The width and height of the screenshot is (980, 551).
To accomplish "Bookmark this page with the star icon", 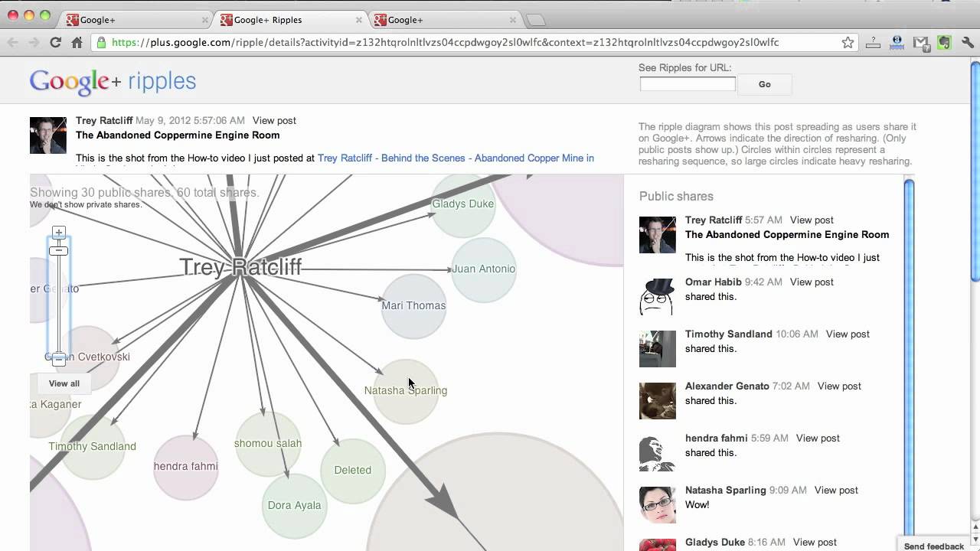I will pos(848,43).
